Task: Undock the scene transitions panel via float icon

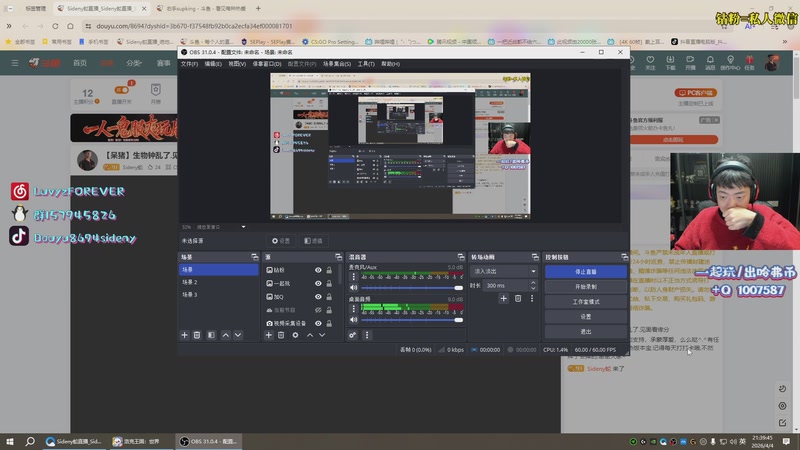Action: click(x=535, y=257)
